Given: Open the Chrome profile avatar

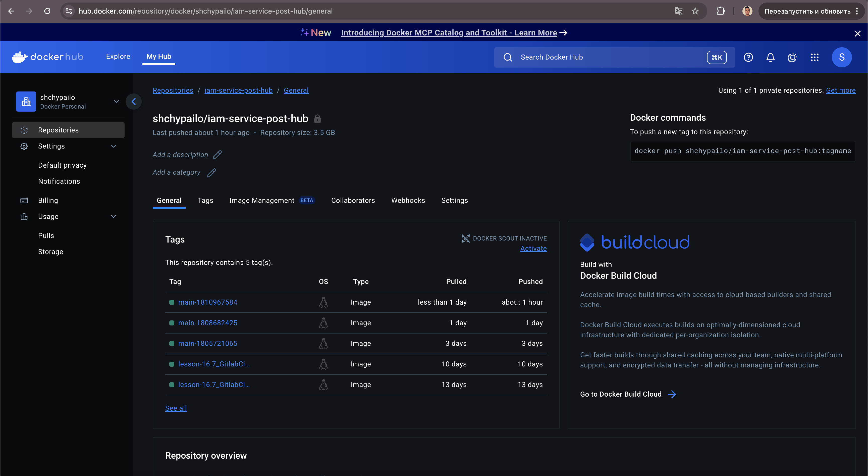Looking at the screenshot, I should click(747, 11).
